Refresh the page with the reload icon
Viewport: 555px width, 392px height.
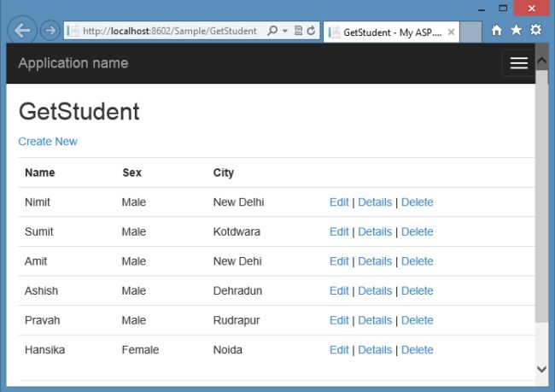pos(311,31)
